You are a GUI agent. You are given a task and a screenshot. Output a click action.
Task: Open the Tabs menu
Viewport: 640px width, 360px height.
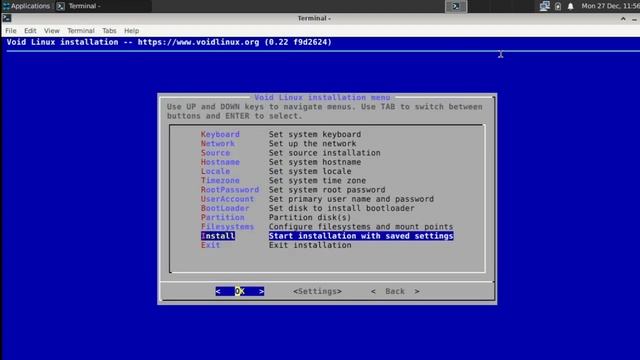click(109, 31)
